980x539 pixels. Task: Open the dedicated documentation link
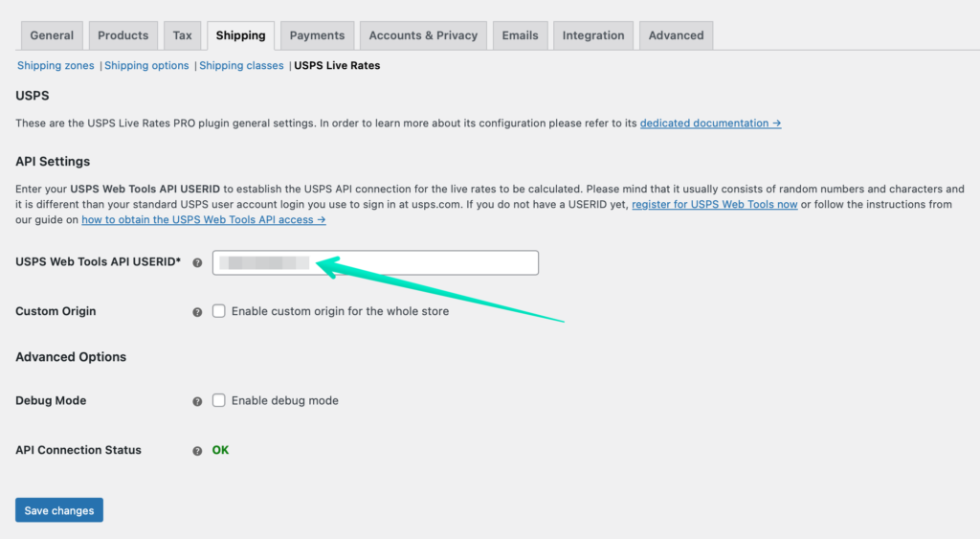711,124
